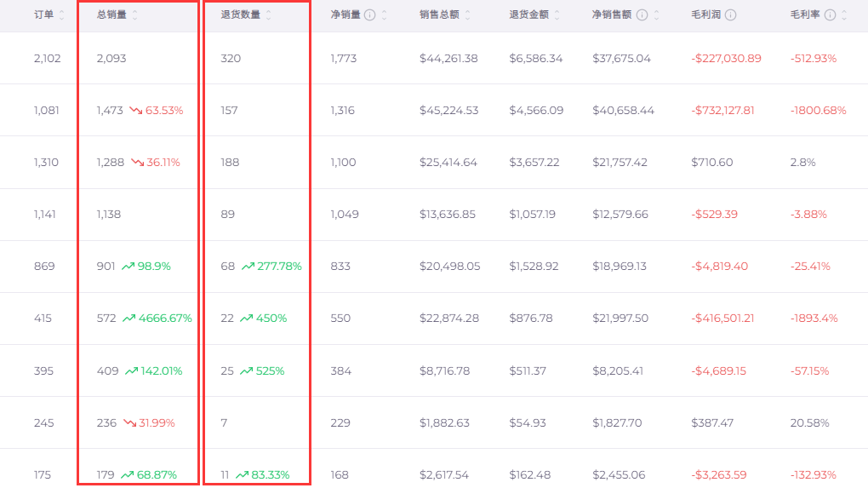
Task: Select gross profit -$529.39
Action: 715,215
